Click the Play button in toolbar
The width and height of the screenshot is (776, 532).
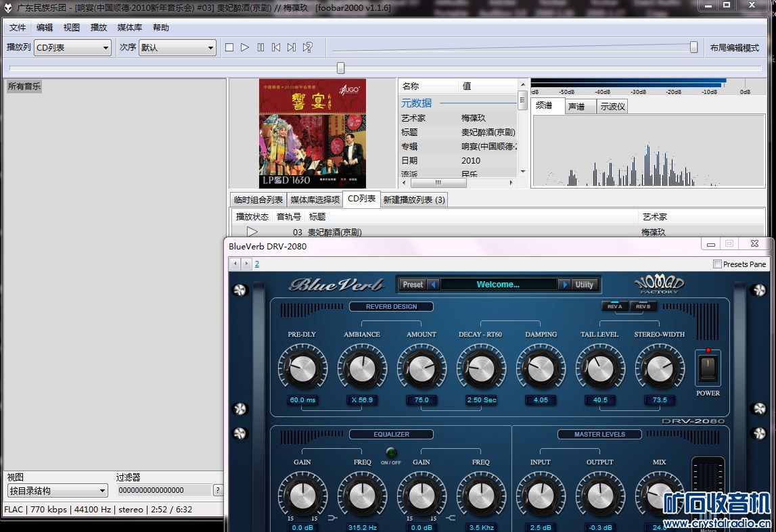(244, 47)
